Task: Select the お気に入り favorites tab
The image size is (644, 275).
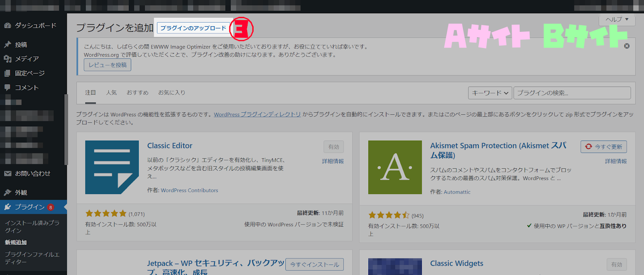Action: (172, 93)
